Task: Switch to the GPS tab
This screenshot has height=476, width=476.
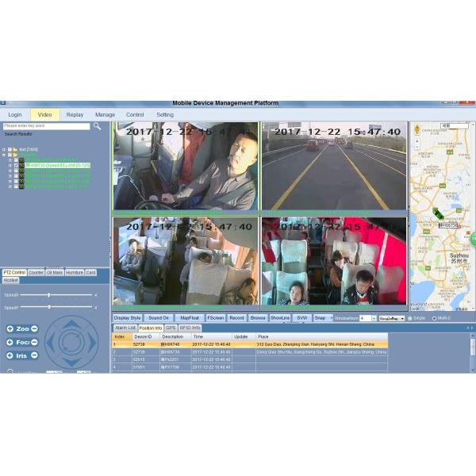Action: coord(171,327)
